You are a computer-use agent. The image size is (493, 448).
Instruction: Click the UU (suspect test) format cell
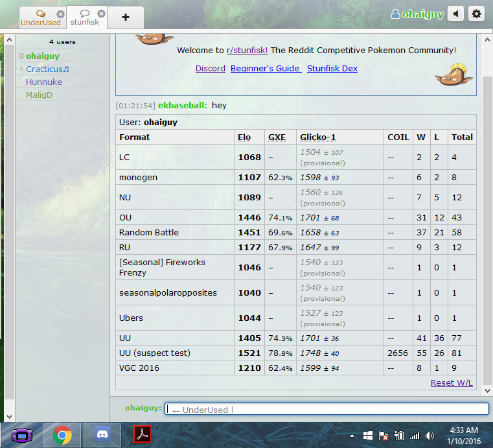pyautogui.click(x=175, y=353)
